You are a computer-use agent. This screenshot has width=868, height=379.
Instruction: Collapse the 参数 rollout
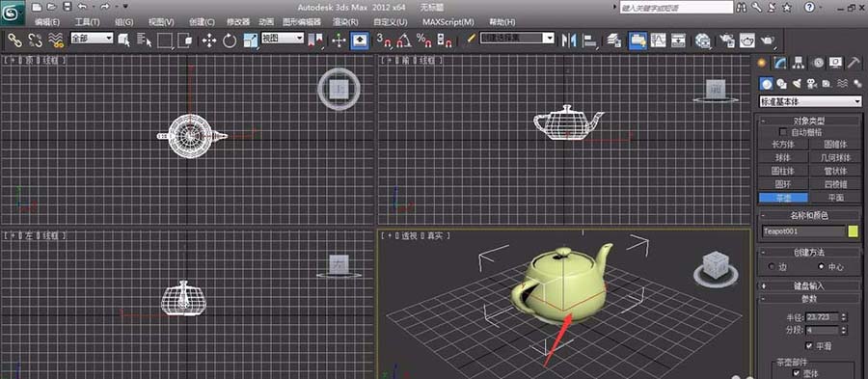810,298
